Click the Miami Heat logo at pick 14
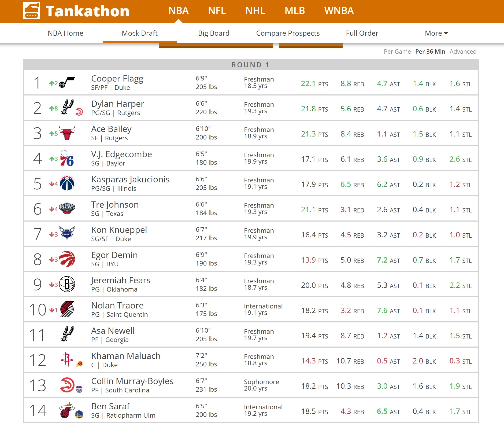This screenshot has width=504, height=423. coord(66,410)
